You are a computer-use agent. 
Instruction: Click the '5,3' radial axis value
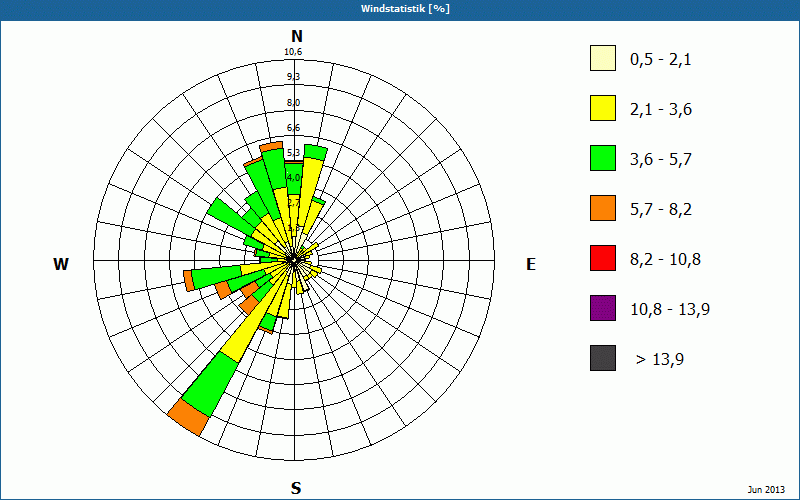tap(293, 153)
